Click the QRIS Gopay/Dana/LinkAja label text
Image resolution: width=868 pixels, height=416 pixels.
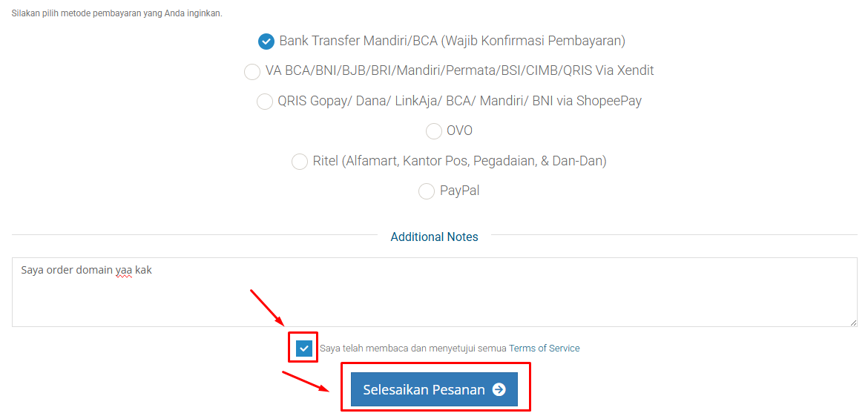pos(459,101)
